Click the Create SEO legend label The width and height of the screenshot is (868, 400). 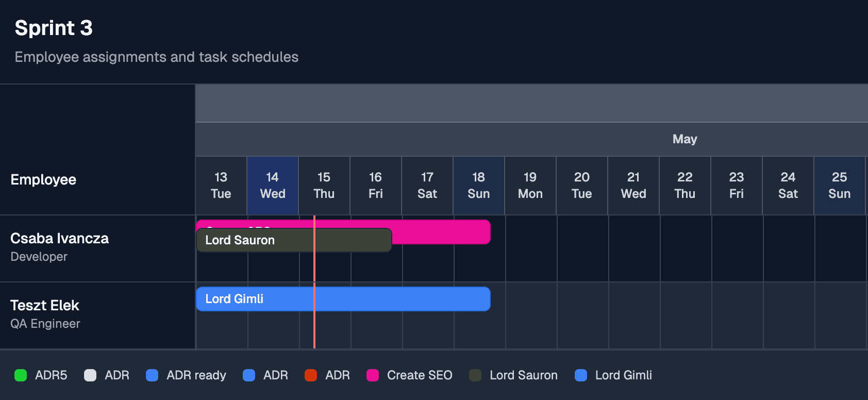pos(420,375)
